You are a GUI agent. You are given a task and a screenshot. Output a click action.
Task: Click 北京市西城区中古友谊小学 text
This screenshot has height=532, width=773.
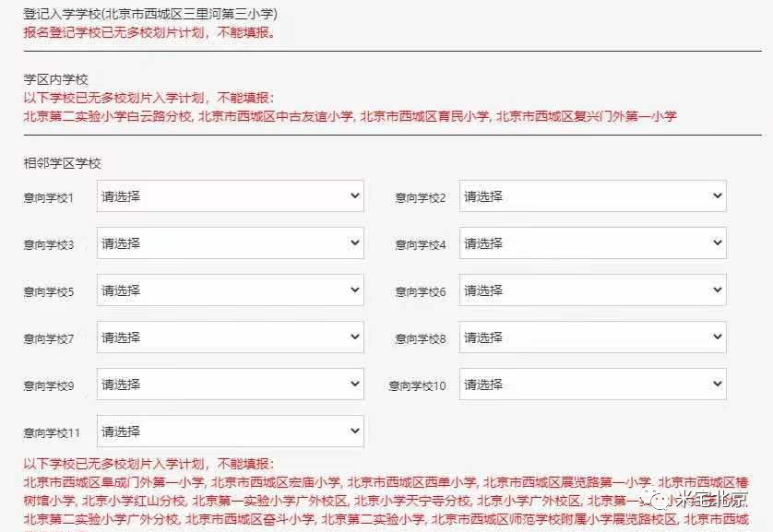pos(275,116)
